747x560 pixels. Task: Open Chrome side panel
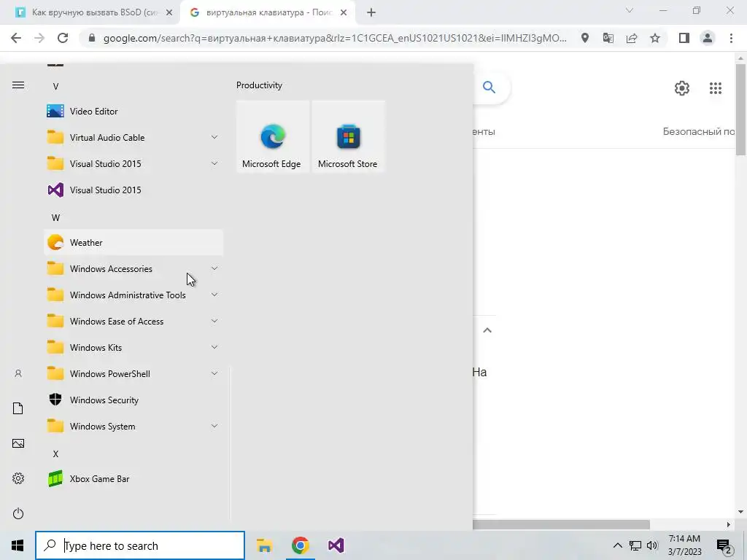pos(684,38)
